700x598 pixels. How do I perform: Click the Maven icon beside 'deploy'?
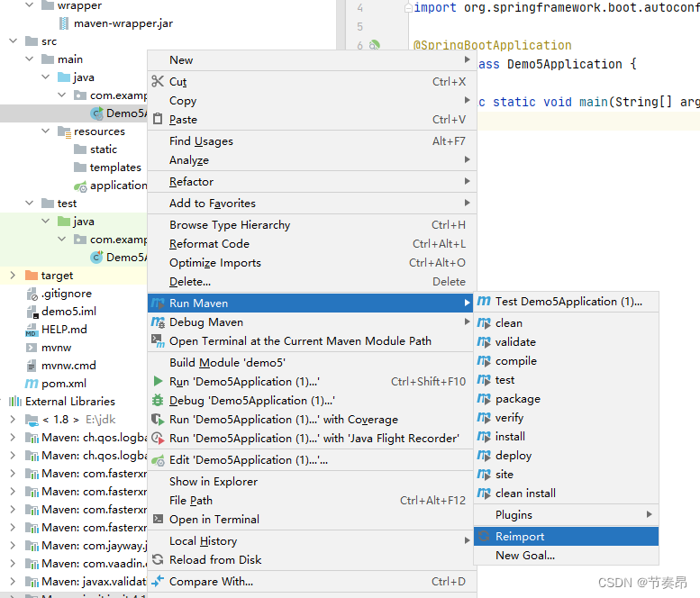coord(484,455)
